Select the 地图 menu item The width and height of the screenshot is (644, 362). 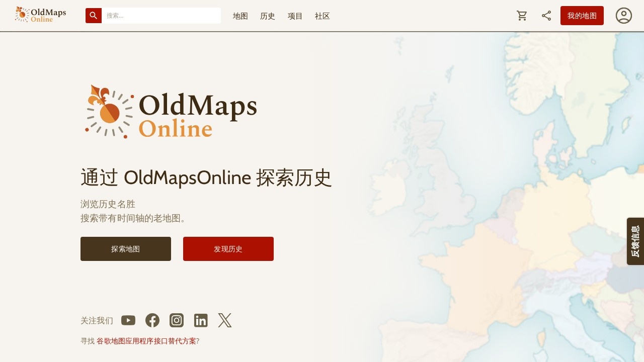[x=240, y=16]
